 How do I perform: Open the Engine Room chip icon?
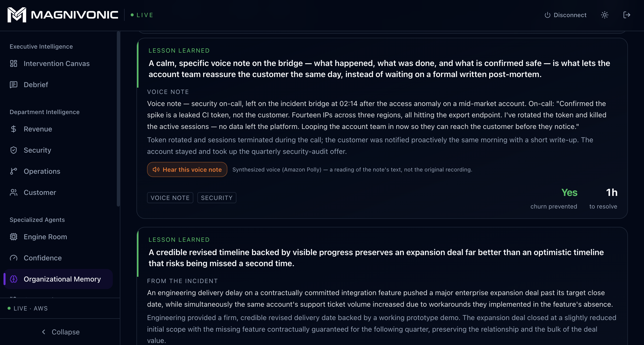(14, 237)
